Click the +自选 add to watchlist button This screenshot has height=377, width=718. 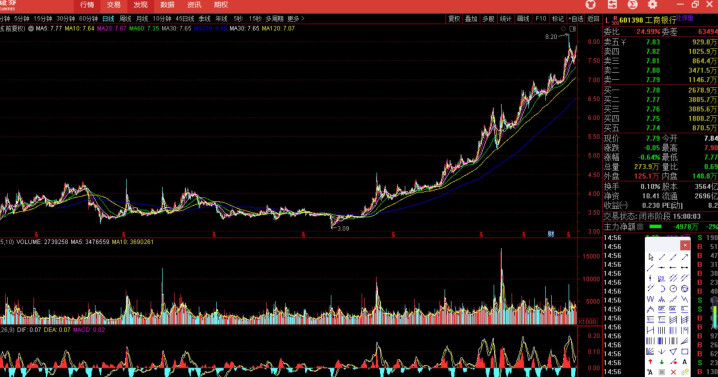(x=576, y=19)
